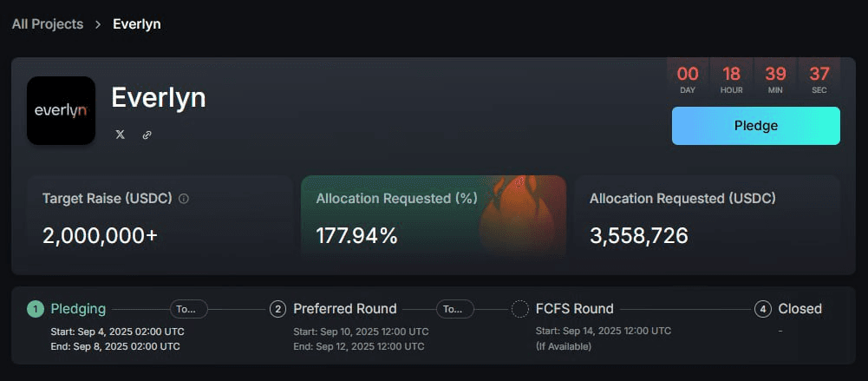Click the info icon beside Target Raise

(184, 198)
